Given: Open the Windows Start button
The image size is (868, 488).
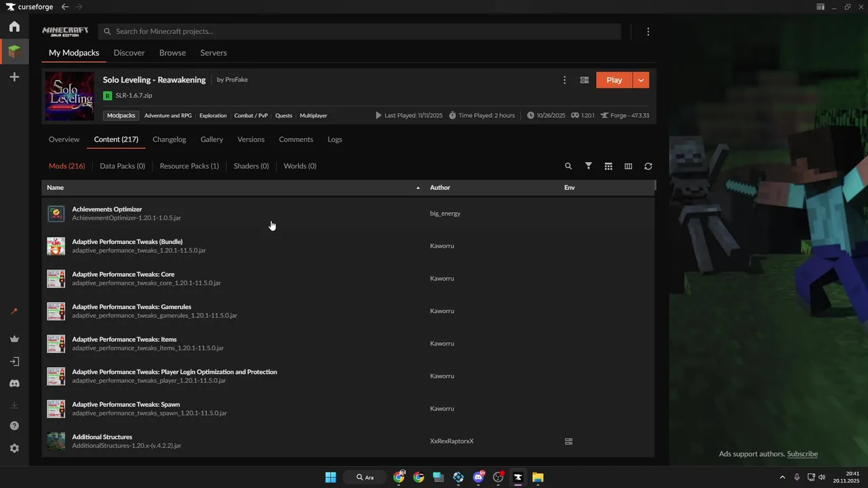Looking at the screenshot, I should [330, 477].
